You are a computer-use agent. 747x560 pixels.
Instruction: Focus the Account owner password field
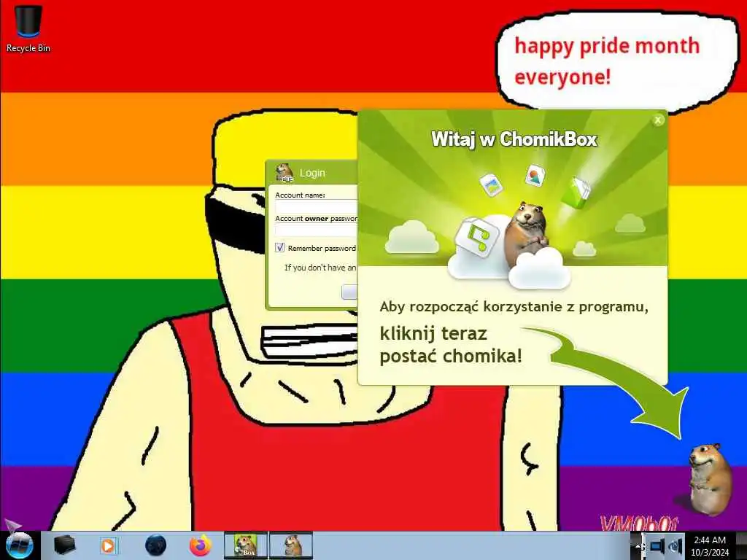[x=317, y=230]
